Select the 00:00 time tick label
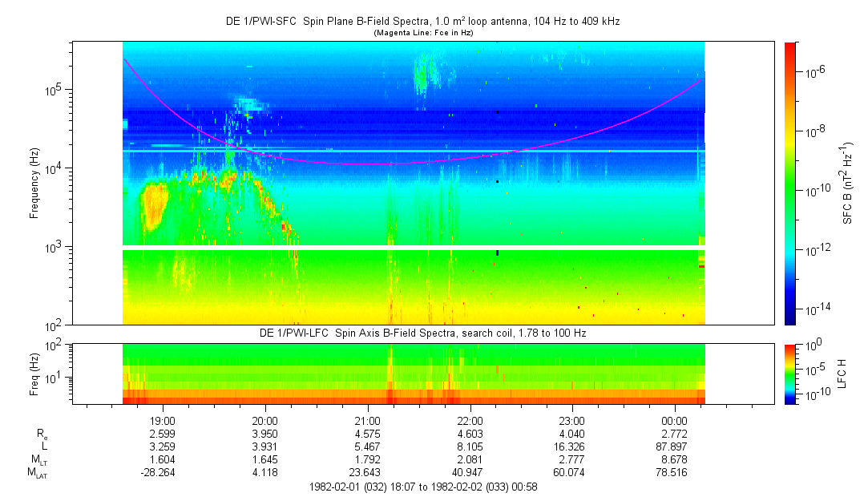Viewport: 868px width, 497px height. click(x=675, y=421)
